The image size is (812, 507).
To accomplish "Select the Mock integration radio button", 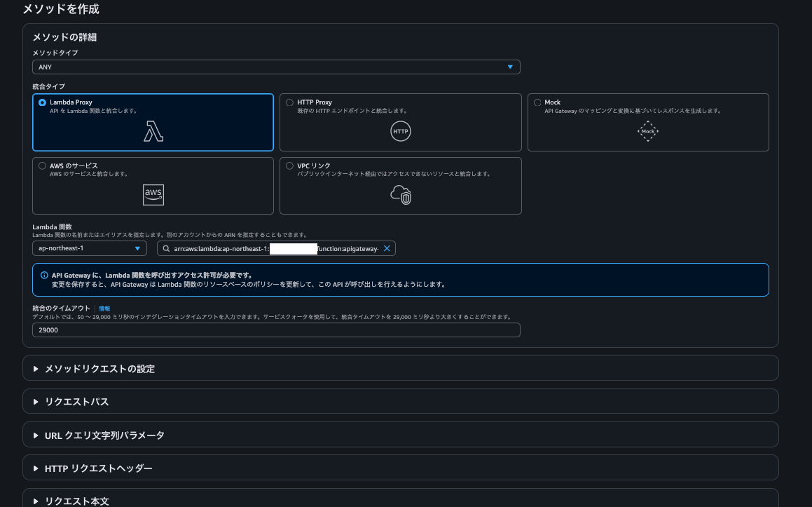I will pos(537,102).
